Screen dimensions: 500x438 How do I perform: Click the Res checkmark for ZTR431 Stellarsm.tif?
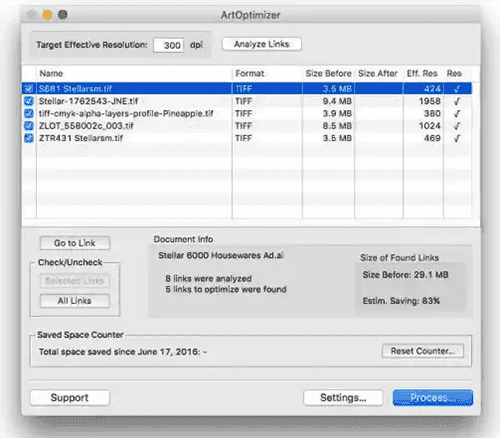(x=457, y=138)
